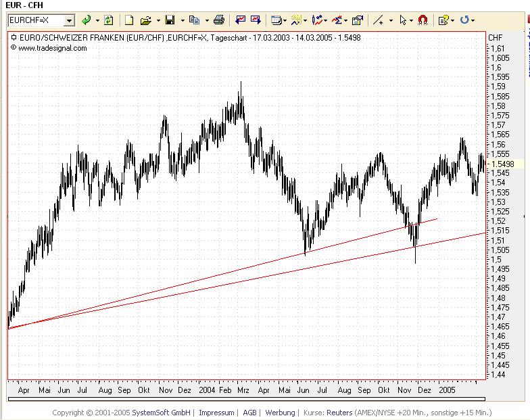
Task: Click the next chart arrow icon
Action: pyautogui.click(x=255, y=20)
